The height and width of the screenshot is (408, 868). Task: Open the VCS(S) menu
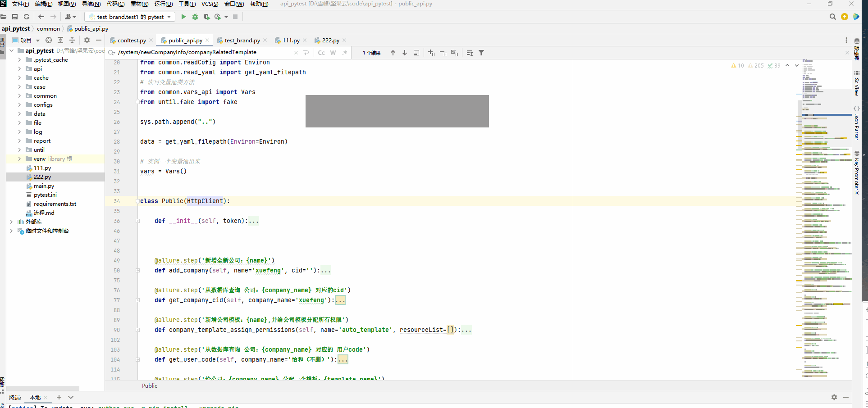[x=210, y=4]
